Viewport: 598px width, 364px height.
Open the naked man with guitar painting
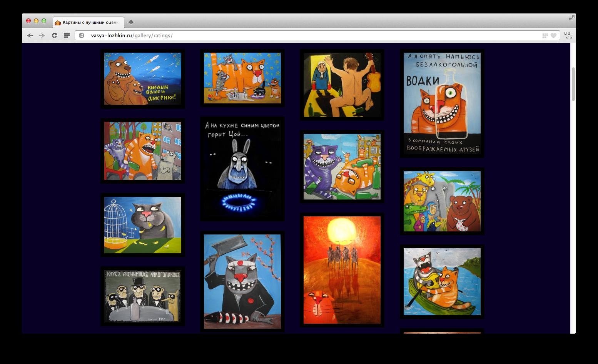(342, 85)
